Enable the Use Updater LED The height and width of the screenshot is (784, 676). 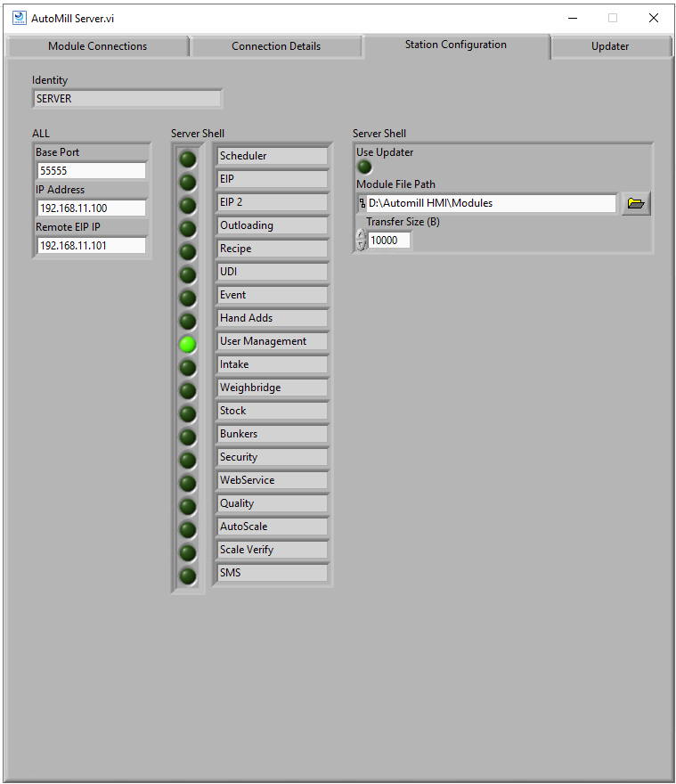364,167
